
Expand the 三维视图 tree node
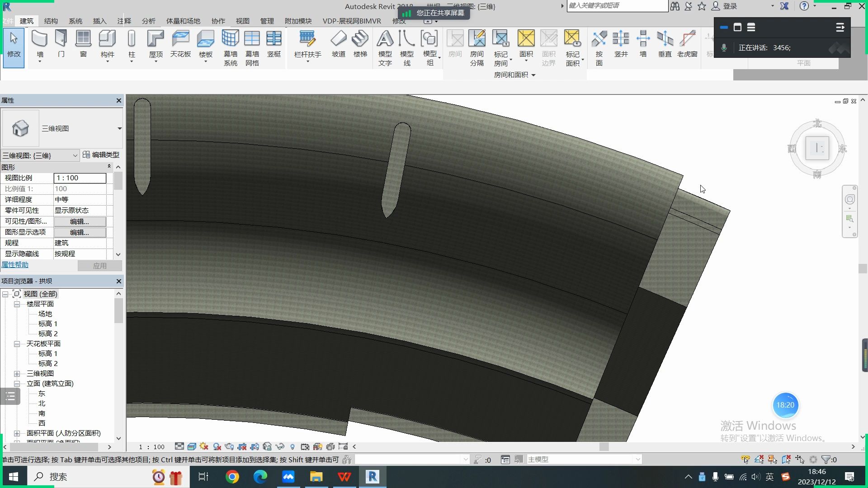[17, 374]
